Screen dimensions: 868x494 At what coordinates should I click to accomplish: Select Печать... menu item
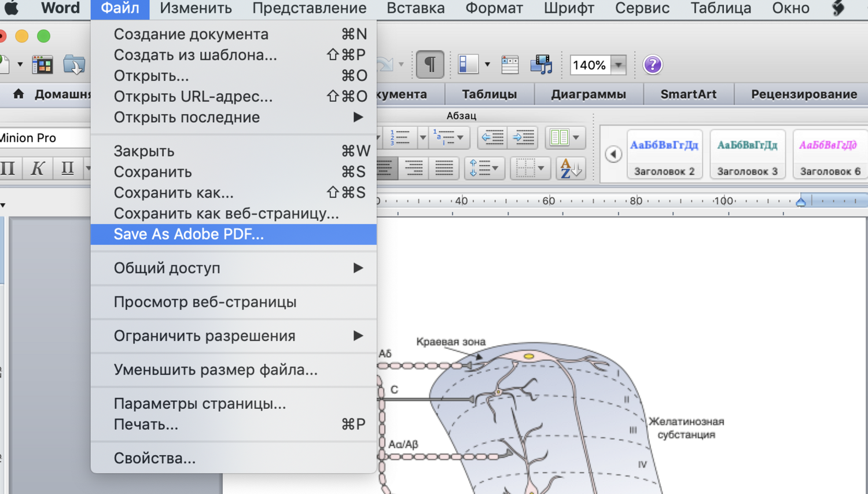tap(234, 424)
